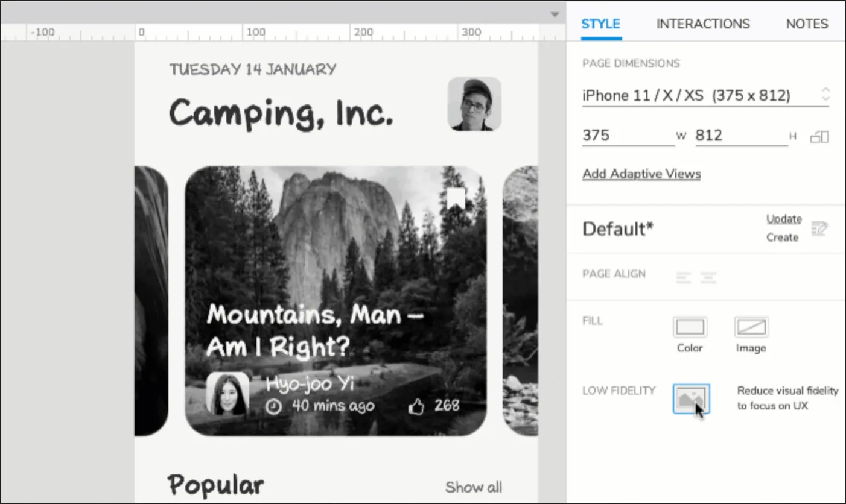Viewport: 846px width, 504px height.
Task: Toggle the Low Fidelity mode button
Action: [x=691, y=399]
